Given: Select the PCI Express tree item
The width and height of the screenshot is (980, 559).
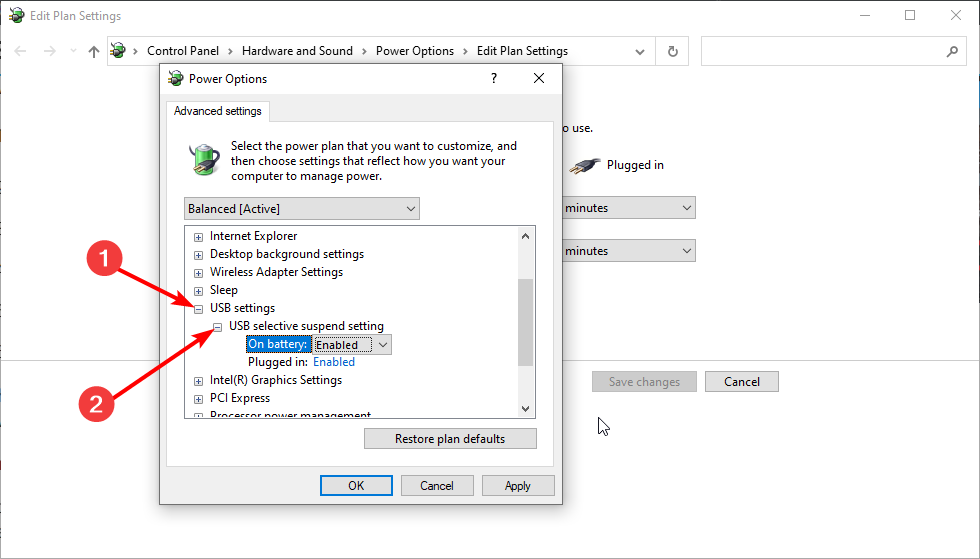Looking at the screenshot, I should point(240,398).
